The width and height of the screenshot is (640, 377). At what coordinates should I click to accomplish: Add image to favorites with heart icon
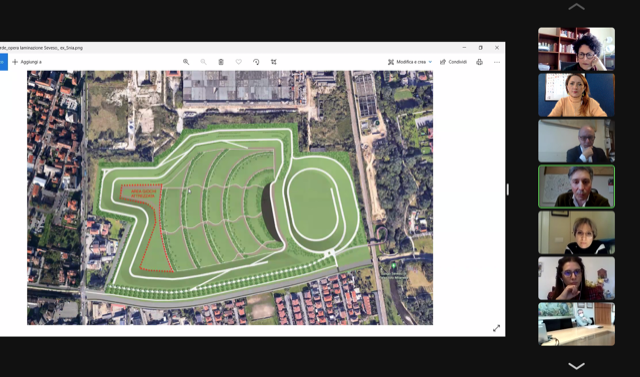coord(238,62)
